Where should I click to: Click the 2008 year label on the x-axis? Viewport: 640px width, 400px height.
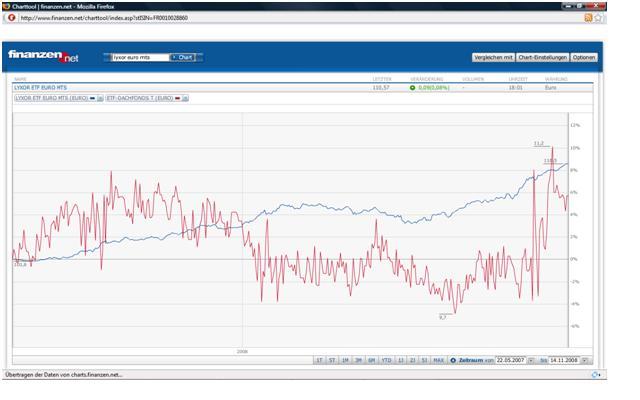pos(242,351)
